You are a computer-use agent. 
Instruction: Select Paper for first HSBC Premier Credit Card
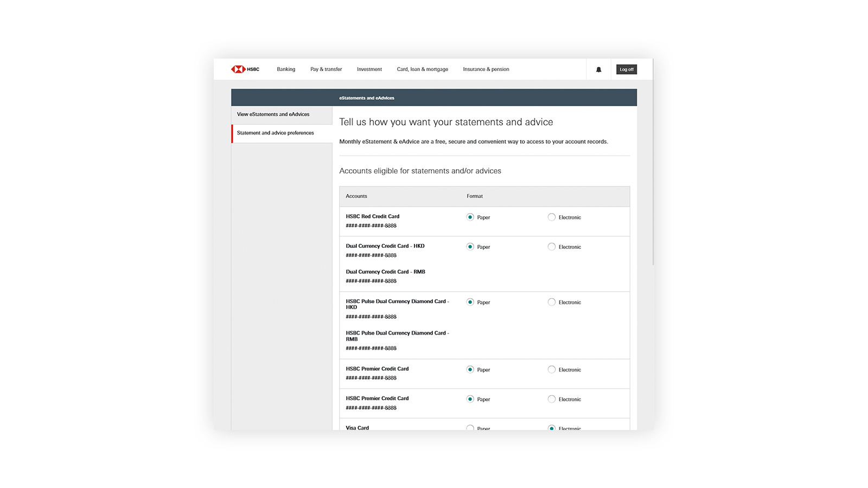[470, 369]
